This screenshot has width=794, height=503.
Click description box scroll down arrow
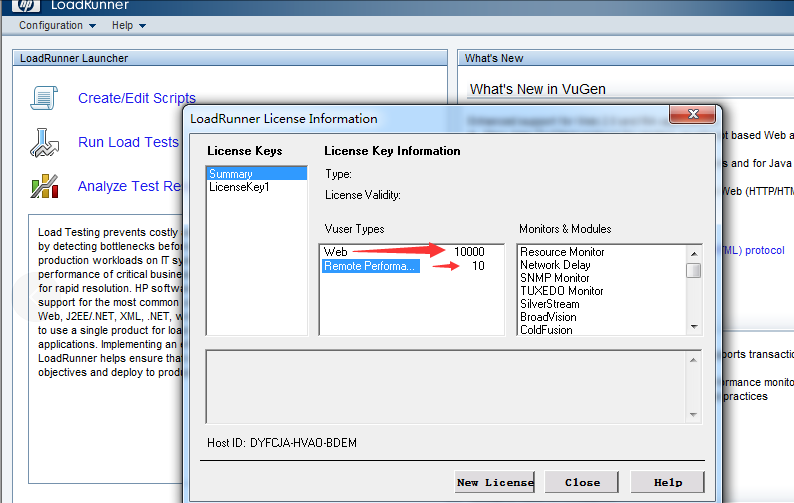(693, 415)
